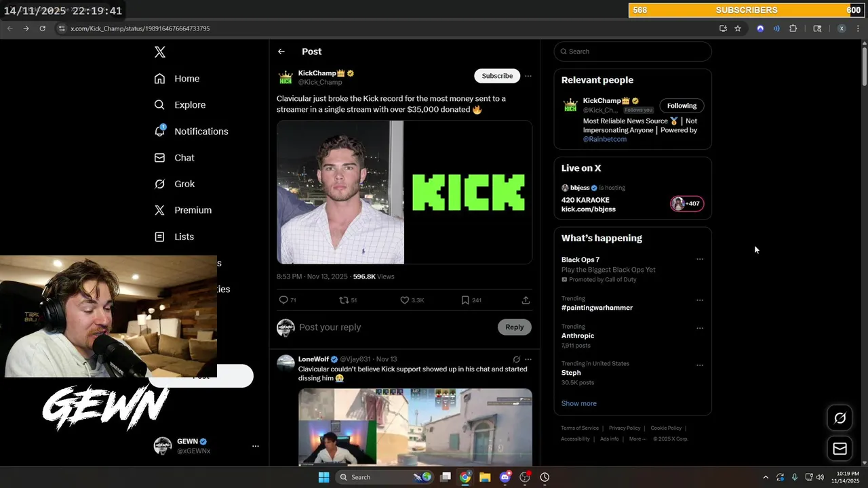868x488 pixels.
Task: Open the 420 KARAOKE live broadcast
Action: tap(585, 201)
